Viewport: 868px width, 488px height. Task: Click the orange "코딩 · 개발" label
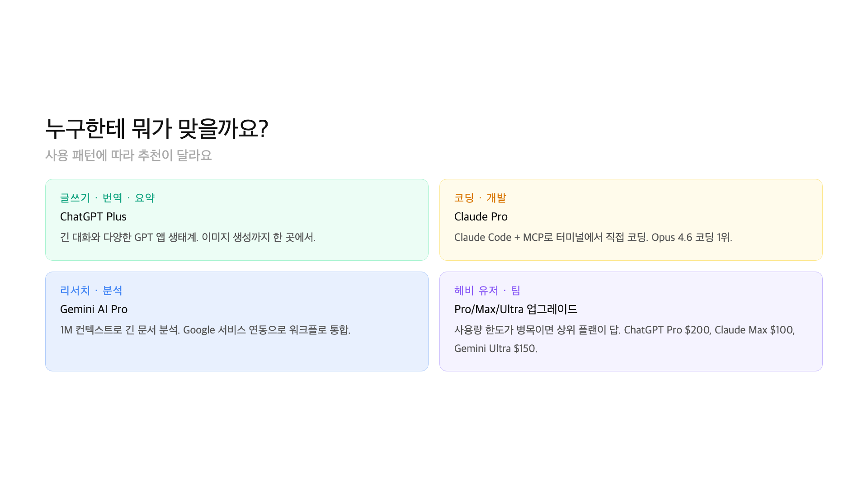coord(480,198)
